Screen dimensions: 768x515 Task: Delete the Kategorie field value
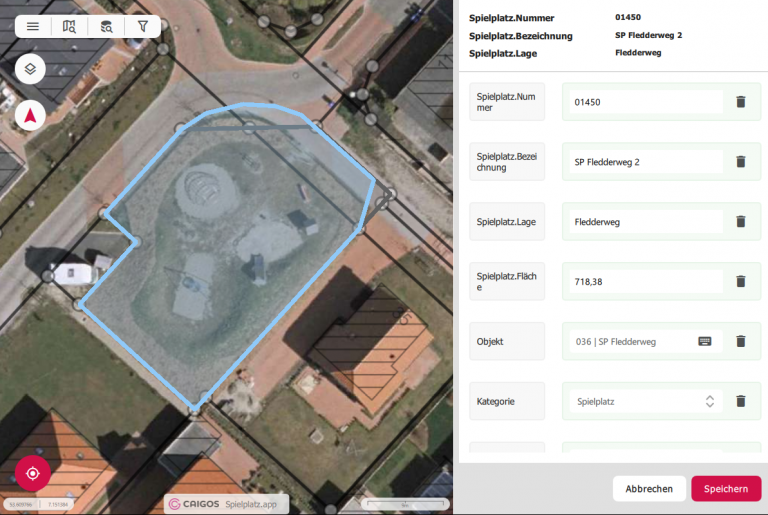741,401
